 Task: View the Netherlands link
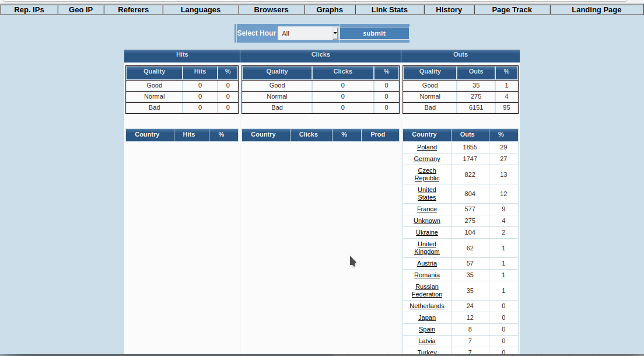click(x=427, y=306)
